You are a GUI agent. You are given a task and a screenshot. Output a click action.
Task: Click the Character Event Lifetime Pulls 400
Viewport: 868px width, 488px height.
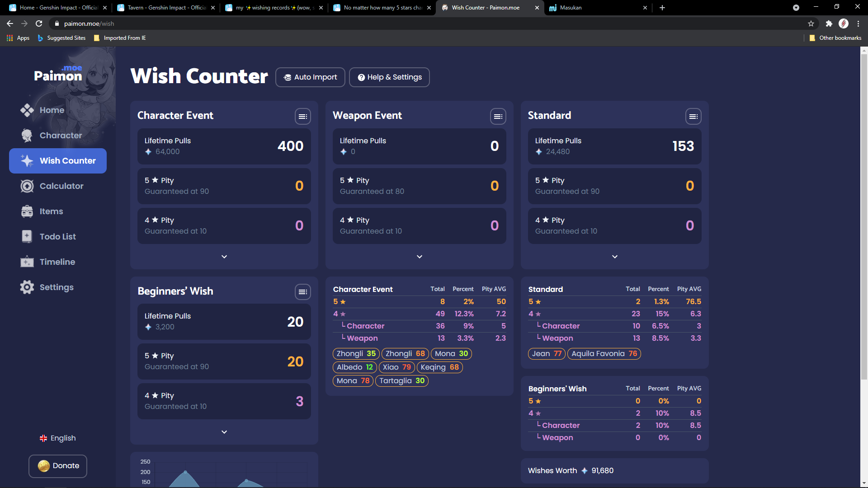click(x=224, y=146)
